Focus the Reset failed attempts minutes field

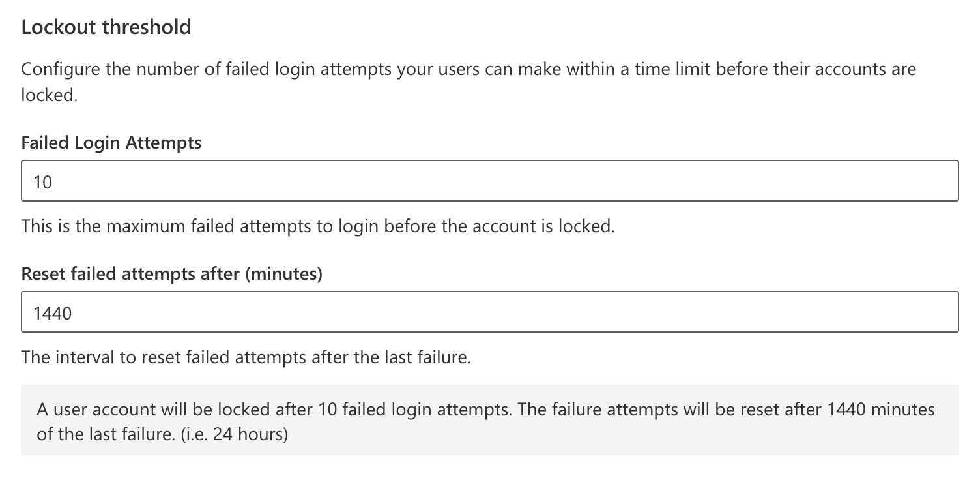pos(489,312)
